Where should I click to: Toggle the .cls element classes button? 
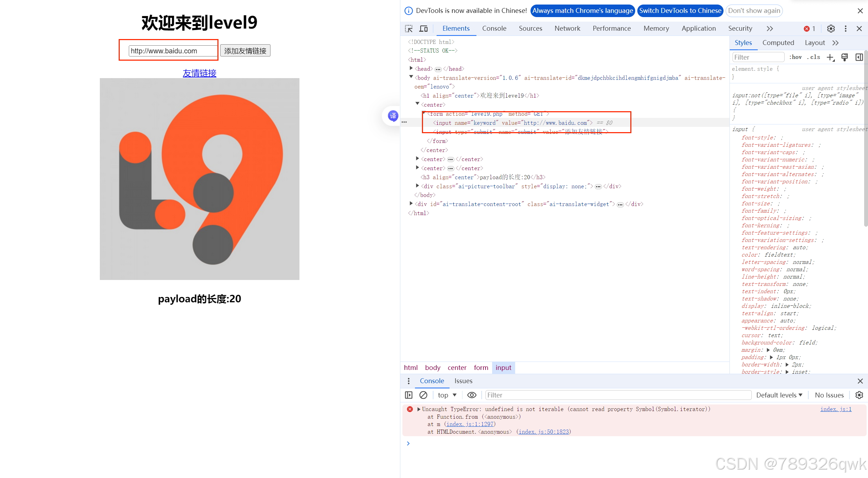[x=813, y=57]
